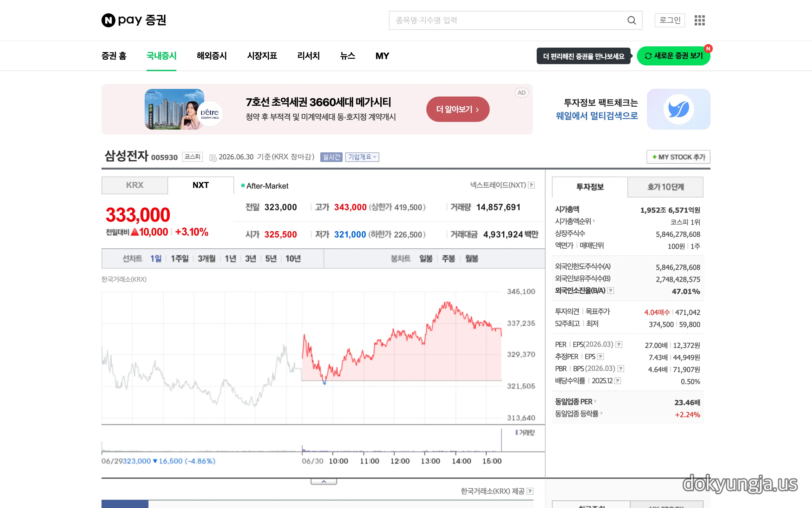This screenshot has width=812, height=508.
Task: Collapse the chart with the up-arrow handle
Action: 324,482
